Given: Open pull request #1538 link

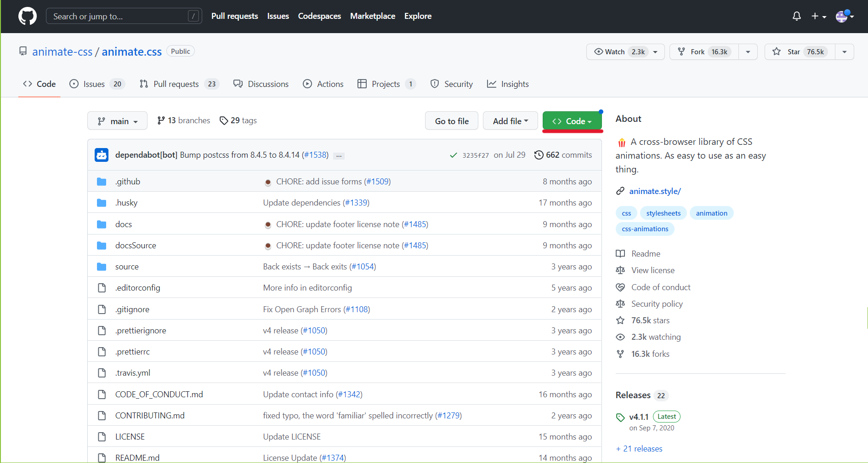Looking at the screenshot, I should (x=315, y=155).
